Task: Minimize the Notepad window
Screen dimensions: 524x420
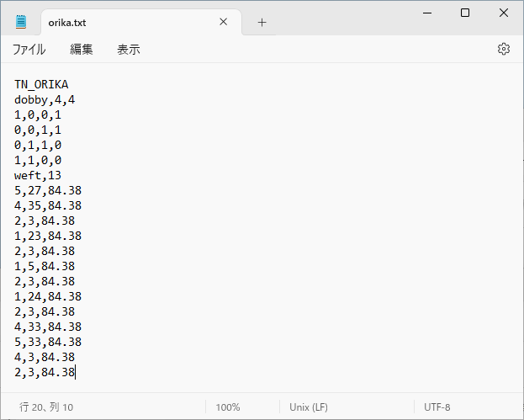Action: [x=427, y=13]
